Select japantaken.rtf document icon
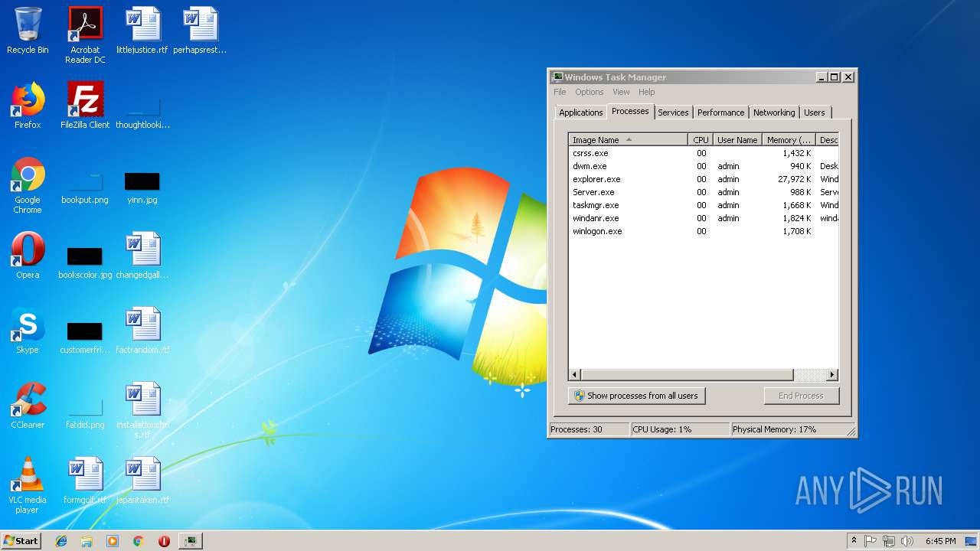 tap(142, 481)
